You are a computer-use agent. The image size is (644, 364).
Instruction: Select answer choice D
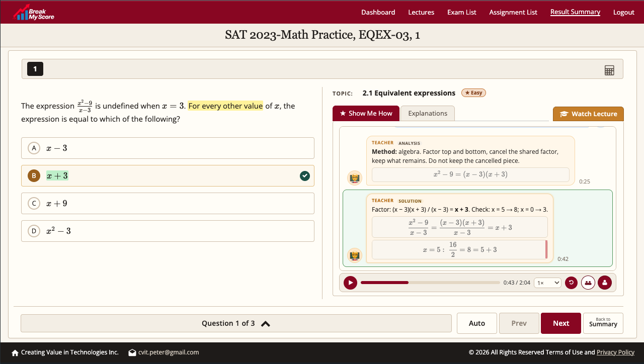[168, 231]
